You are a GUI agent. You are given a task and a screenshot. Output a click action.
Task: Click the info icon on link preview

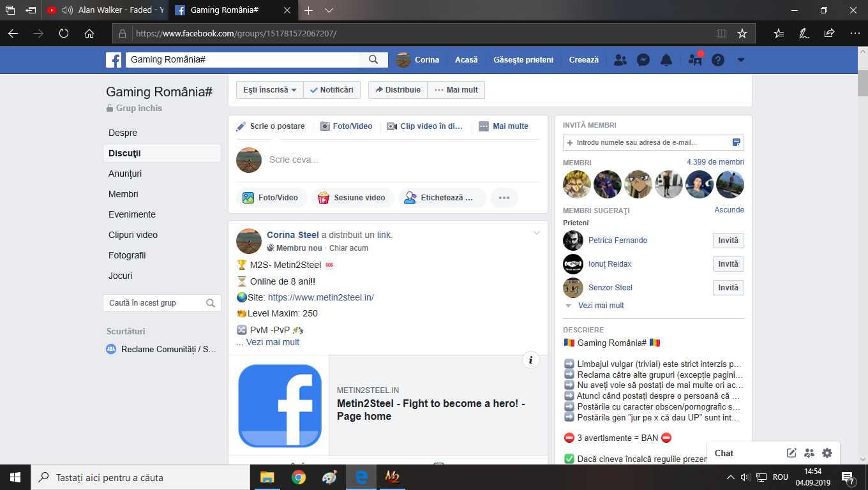tap(530, 360)
